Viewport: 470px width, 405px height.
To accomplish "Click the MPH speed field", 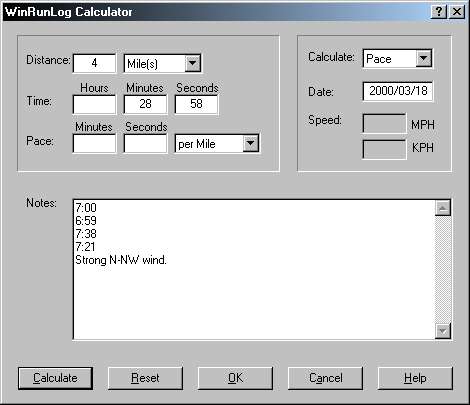I will (x=384, y=123).
